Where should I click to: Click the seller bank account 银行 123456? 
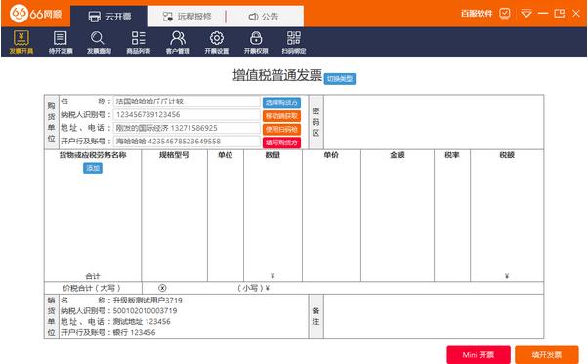134,332
